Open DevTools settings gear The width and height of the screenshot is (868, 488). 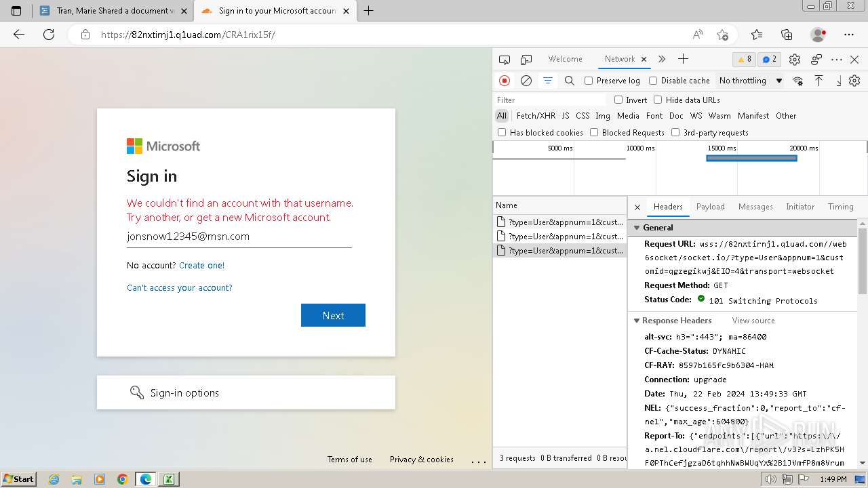coord(795,60)
